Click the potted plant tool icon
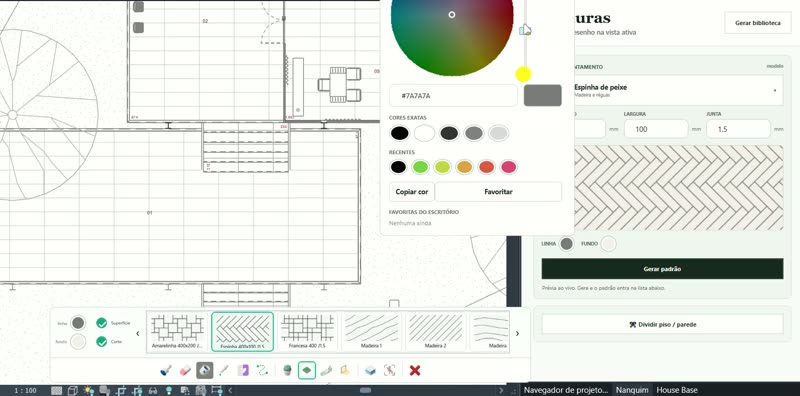This screenshot has height=396, width=800. tap(287, 370)
